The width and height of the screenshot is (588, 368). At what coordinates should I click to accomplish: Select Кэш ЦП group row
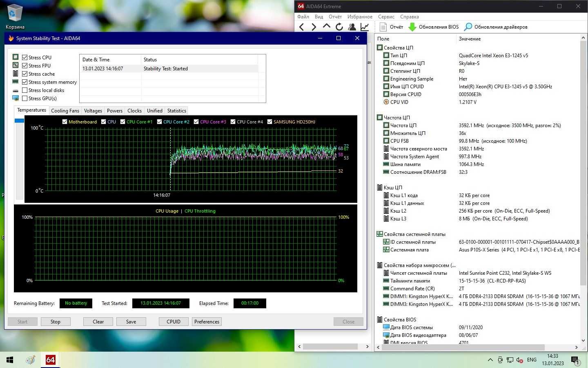click(477, 188)
